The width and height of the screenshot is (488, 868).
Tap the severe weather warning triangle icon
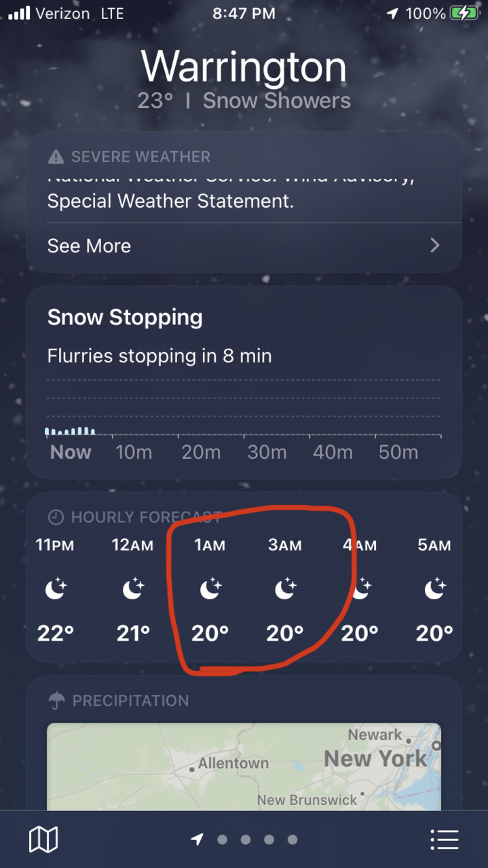(56, 157)
